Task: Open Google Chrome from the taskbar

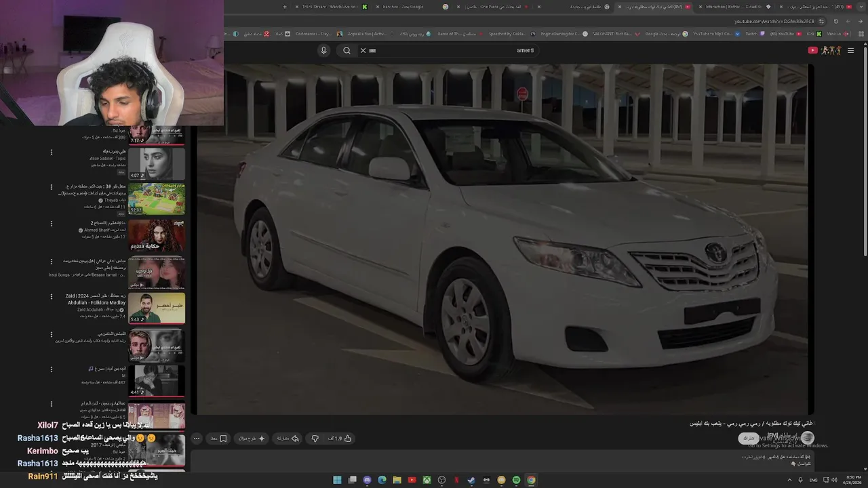Action: (x=531, y=480)
